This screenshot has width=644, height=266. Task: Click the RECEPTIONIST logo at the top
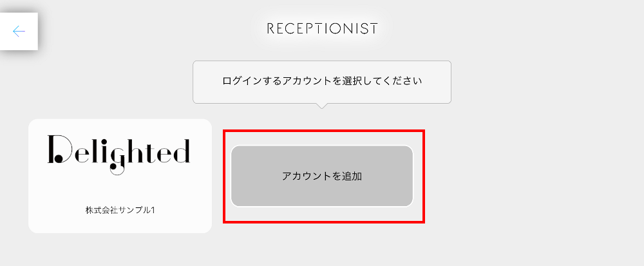click(x=322, y=28)
